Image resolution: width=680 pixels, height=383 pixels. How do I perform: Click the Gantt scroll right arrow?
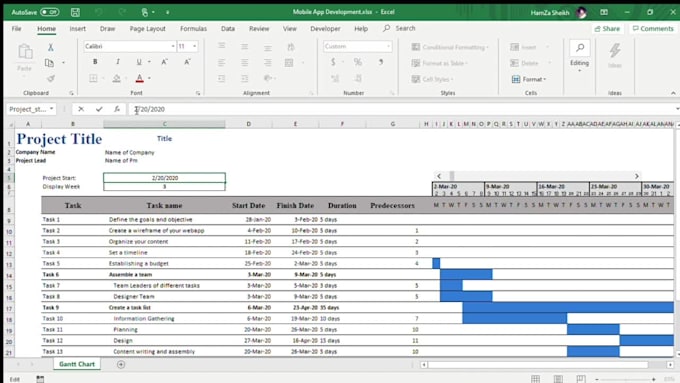637,176
